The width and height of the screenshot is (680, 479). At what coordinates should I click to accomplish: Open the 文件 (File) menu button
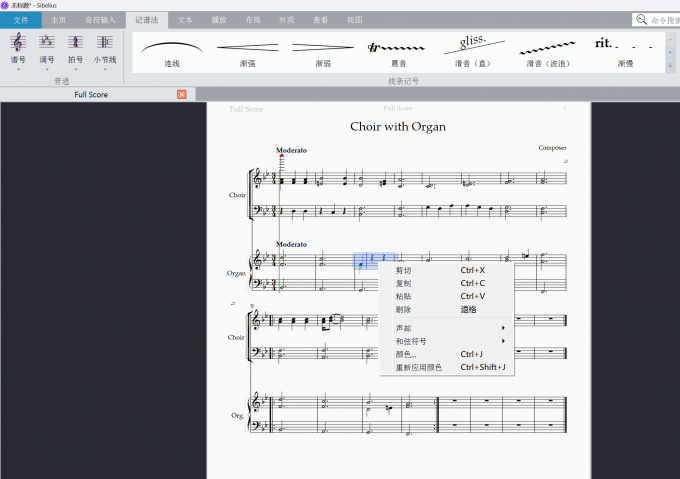[x=20, y=20]
